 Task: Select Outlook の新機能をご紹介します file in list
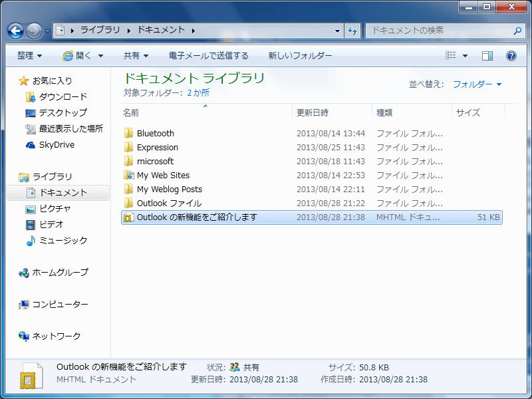point(311,217)
